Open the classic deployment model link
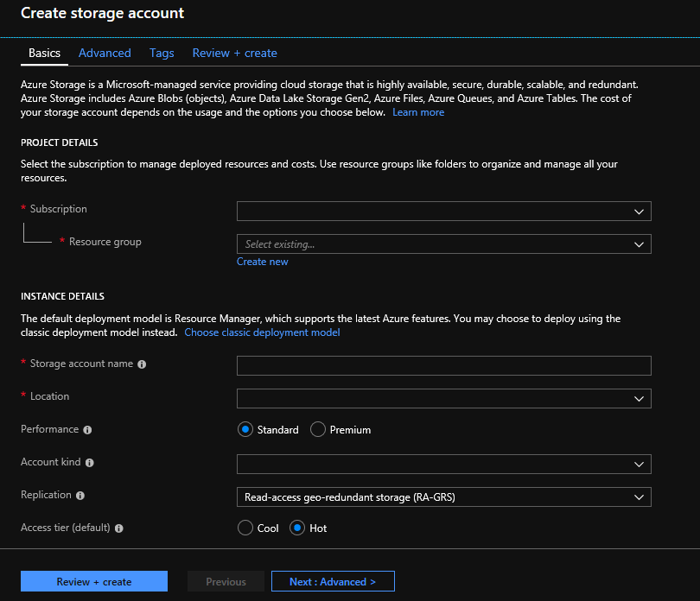Image resolution: width=700 pixels, height=601 pixels. click(x=262, y=332)
